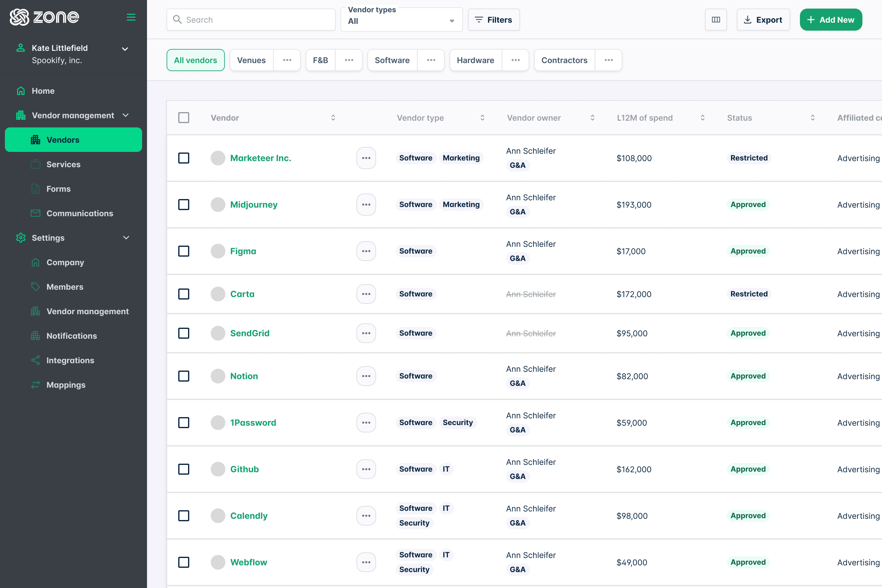The width and height of the screenshot is (882, 588).
Task: Open the Vendor types dropdown
Action: click(401, 20)
